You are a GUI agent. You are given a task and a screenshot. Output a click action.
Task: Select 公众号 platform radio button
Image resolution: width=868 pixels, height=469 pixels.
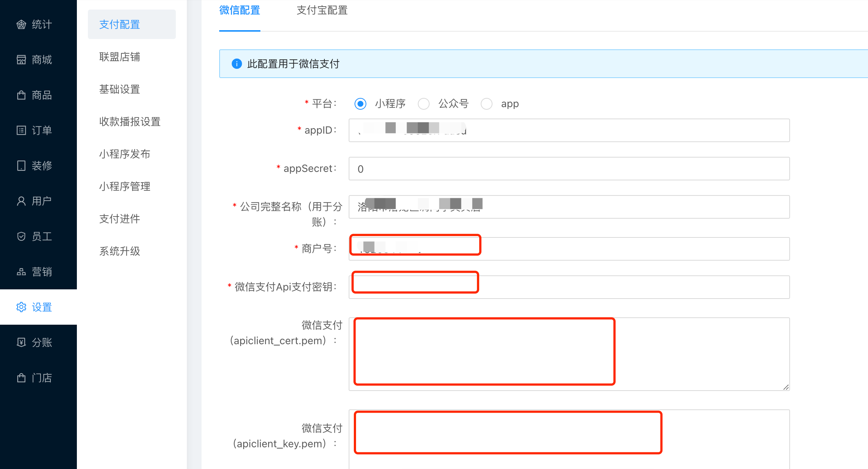(x=424, y=104)
